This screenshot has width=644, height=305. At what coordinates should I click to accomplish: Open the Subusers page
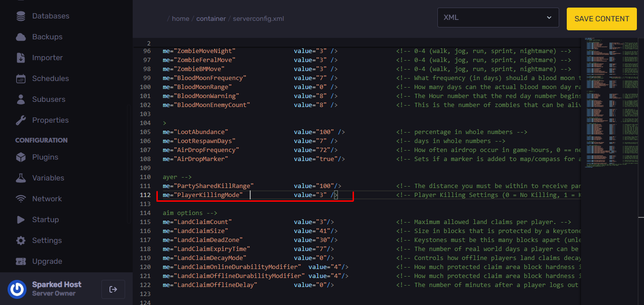pos(49,99)
